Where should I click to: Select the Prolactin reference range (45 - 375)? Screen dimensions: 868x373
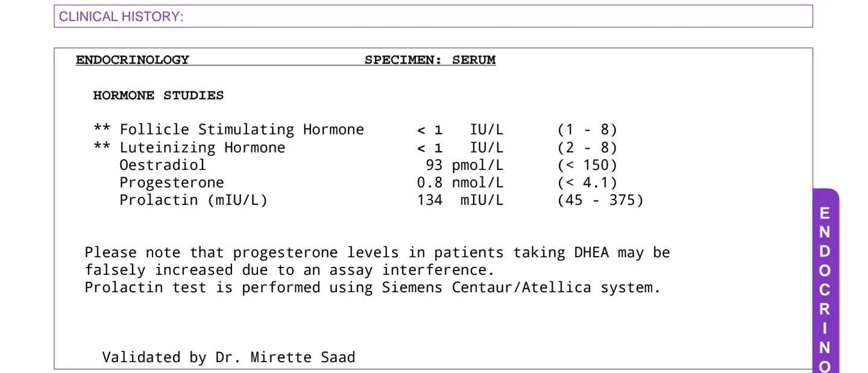tap(600, 200)
